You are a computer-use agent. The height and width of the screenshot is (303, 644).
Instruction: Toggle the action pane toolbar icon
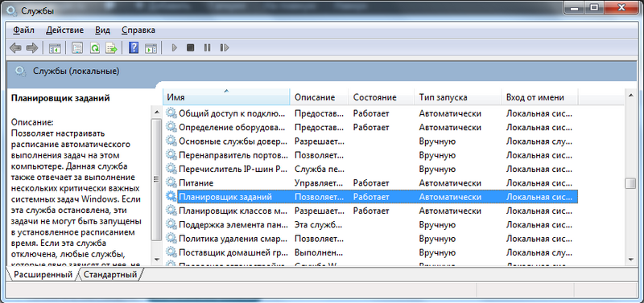pyautogui.click(x=151, y=48)
